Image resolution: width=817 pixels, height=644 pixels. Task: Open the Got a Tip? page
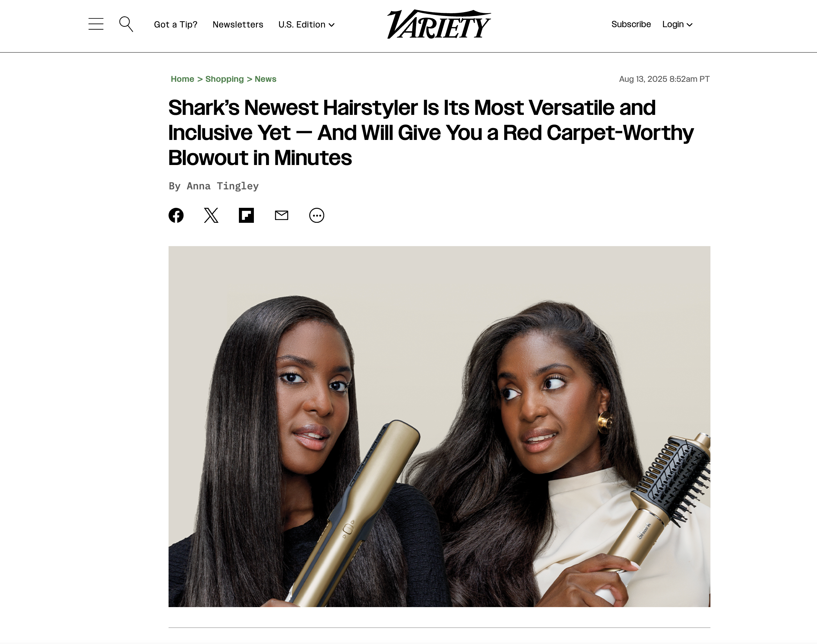(x=176, y=24)
